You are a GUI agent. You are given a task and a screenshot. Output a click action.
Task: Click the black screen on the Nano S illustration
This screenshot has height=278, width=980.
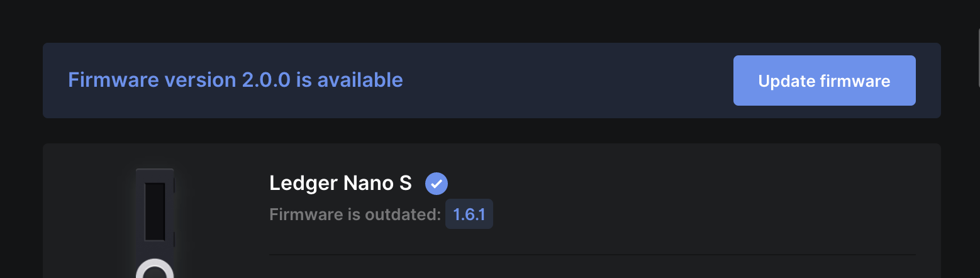tap(155, 211)
